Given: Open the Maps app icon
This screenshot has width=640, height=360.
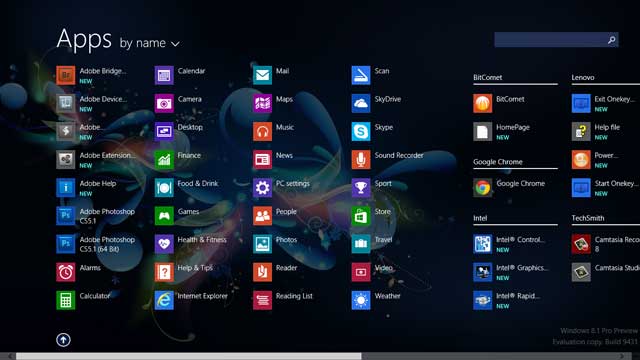Looking at the screenshot, I should coord(262,103).
